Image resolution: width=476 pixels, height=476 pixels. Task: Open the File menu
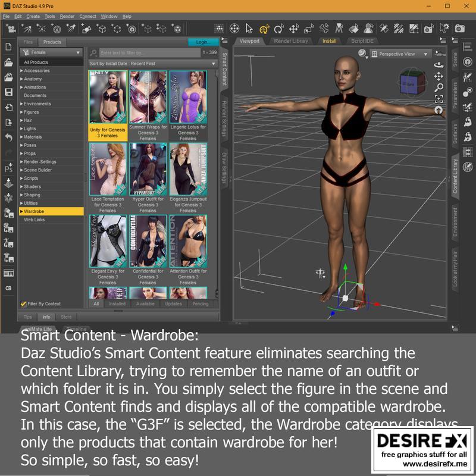click(6, 17)
